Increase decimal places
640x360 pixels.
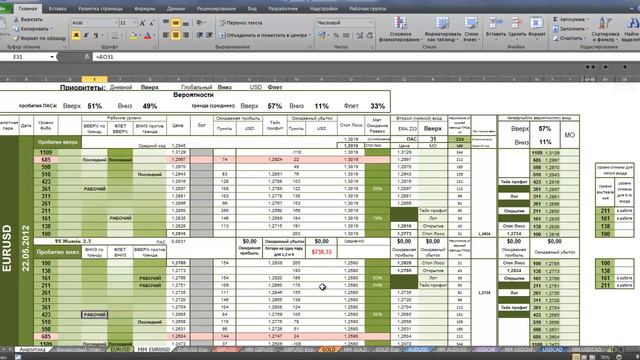(x=360, y=36)
